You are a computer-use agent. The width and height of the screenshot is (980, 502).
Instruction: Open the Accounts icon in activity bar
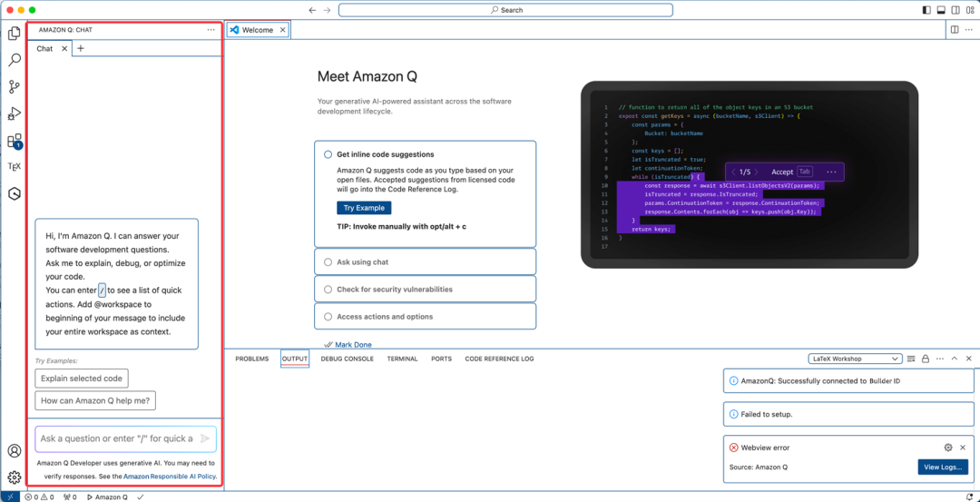tap(14, 451)
